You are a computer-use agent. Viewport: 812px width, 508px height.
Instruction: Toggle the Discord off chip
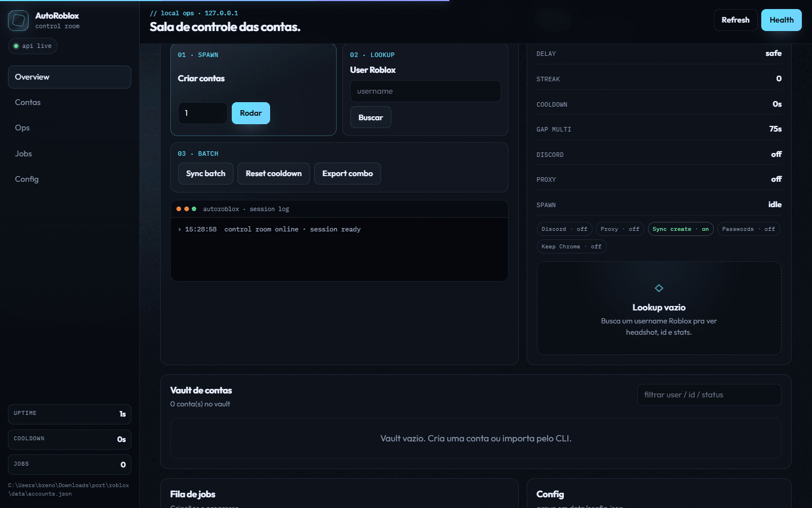[x=564, y=229]
